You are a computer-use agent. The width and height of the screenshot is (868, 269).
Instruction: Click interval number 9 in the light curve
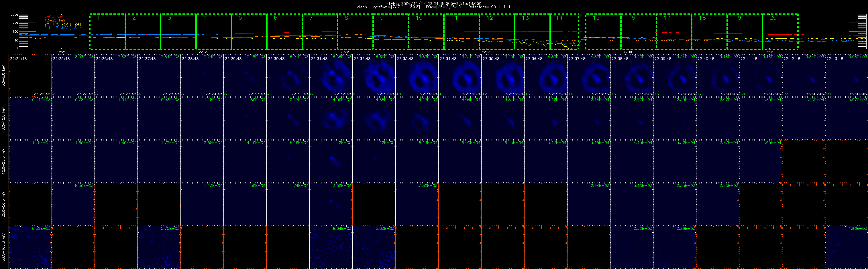click(x=391, y=32)
